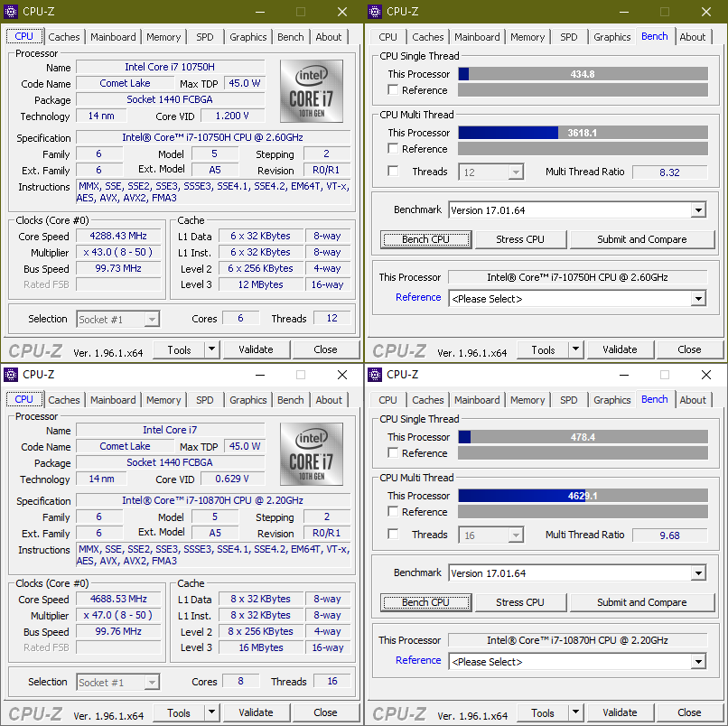728x726 pixels.
Task: Click Validate in i7-10750H CPU window
Action: coord(257,349)
